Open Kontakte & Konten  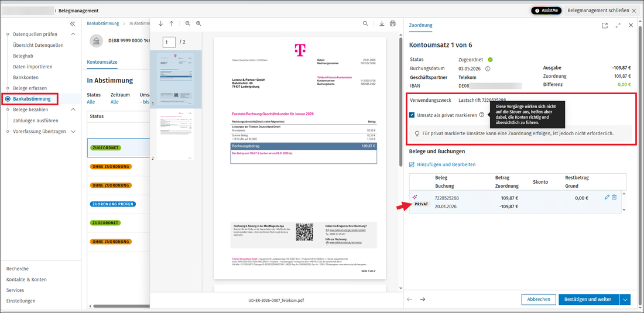(x=26, y=280)
